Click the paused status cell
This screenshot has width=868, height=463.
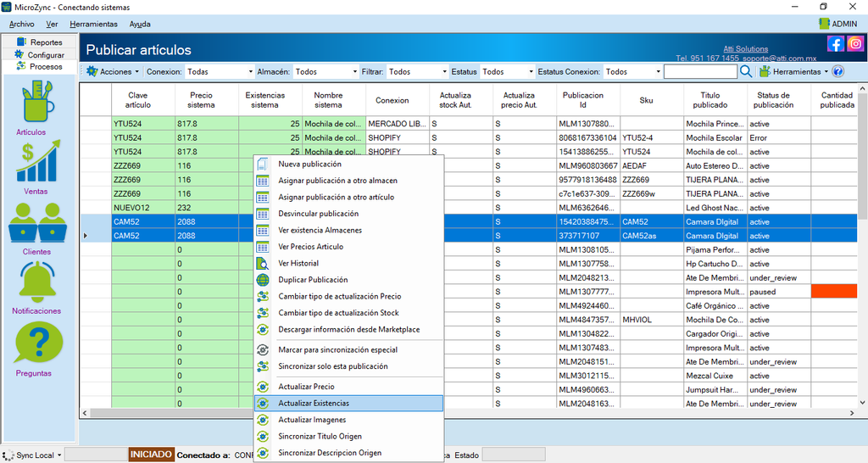click(779, 292)
